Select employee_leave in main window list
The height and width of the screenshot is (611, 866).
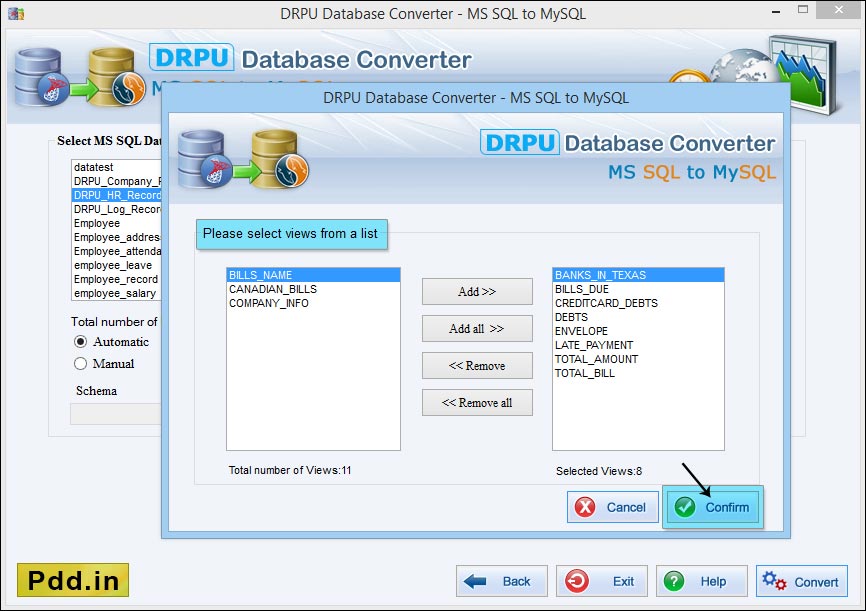[x=117, y=265]
